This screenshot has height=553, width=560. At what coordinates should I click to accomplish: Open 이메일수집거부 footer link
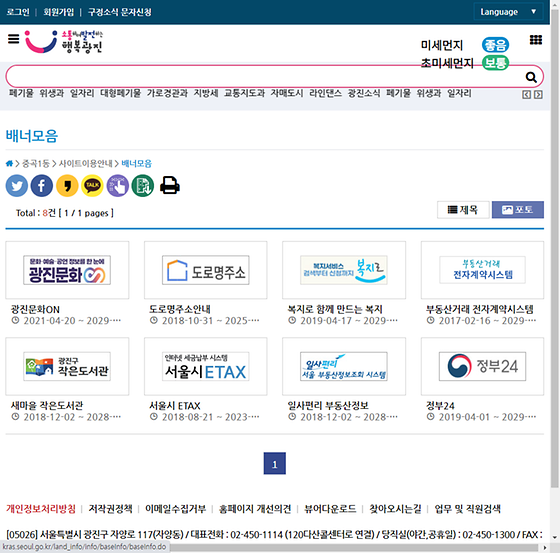[x=175, y=509]
